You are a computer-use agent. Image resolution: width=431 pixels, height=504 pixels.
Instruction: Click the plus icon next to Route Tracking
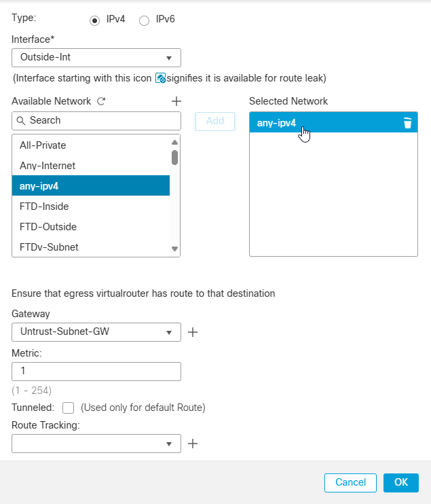[193, 444]
